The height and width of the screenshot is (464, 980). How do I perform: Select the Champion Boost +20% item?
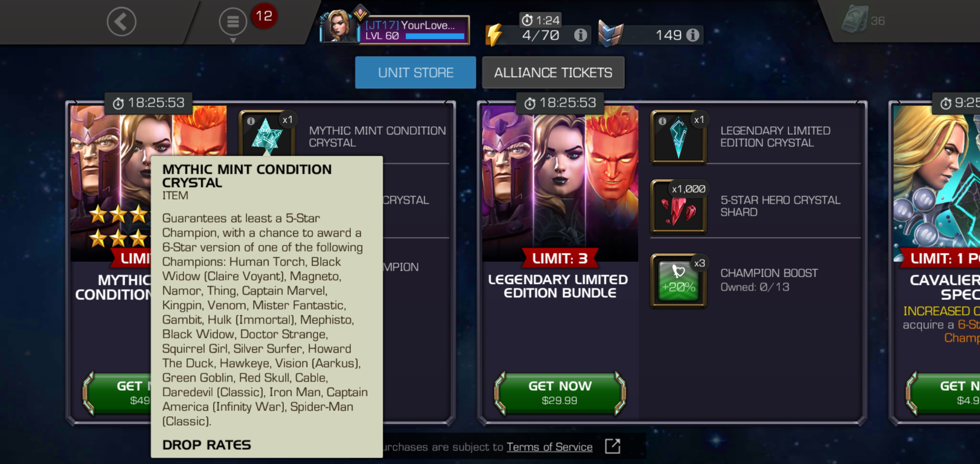point(679,280)
